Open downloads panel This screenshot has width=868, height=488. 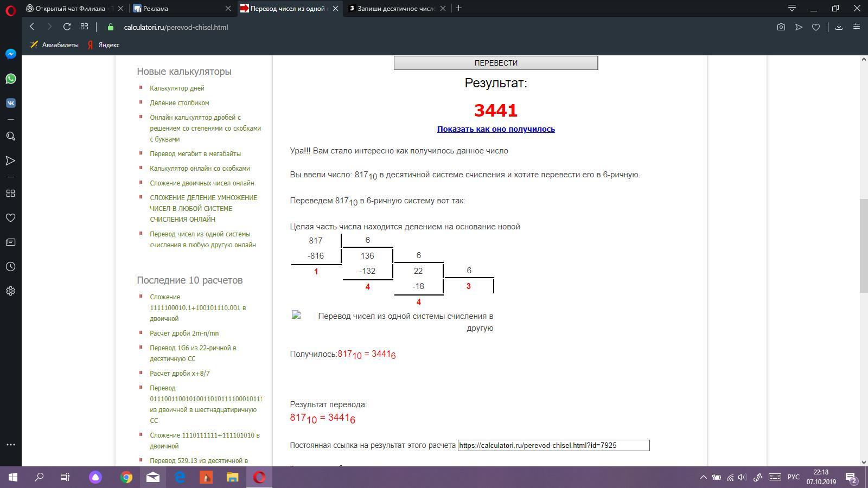pos(839,27)
